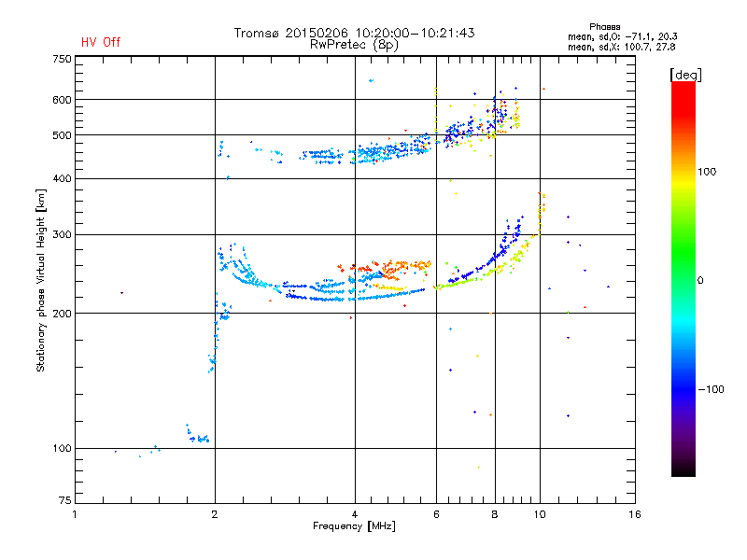Click the y-axis tick label '750'
The width and height of the screenshot is (747, 560).
tap(62, 59)
